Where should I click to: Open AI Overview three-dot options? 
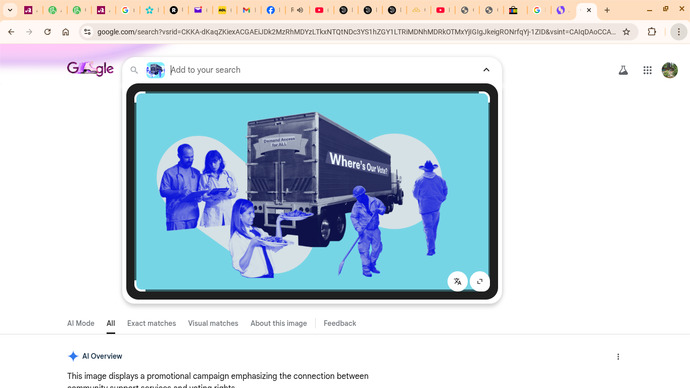tap(618, 357)
